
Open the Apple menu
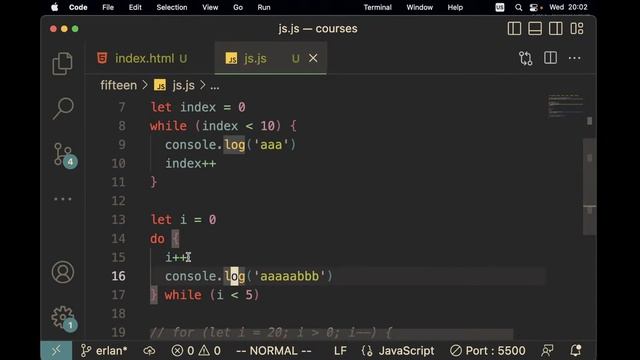54,7
